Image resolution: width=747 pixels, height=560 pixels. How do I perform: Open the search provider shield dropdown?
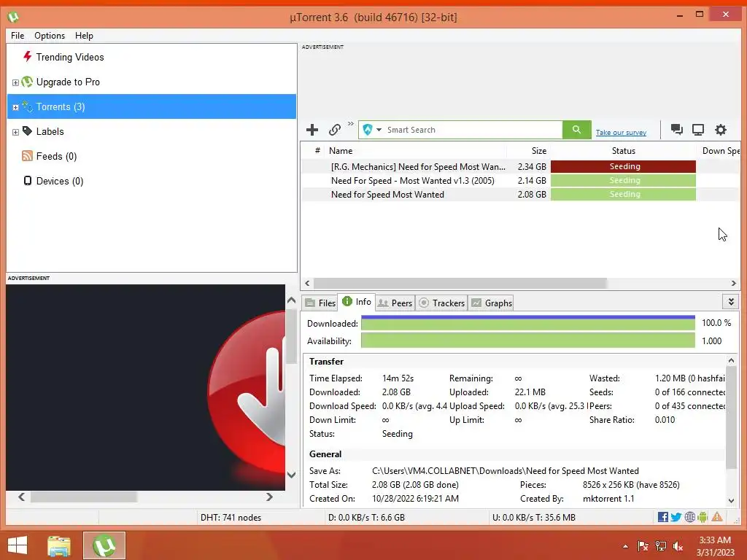(372, 130)
